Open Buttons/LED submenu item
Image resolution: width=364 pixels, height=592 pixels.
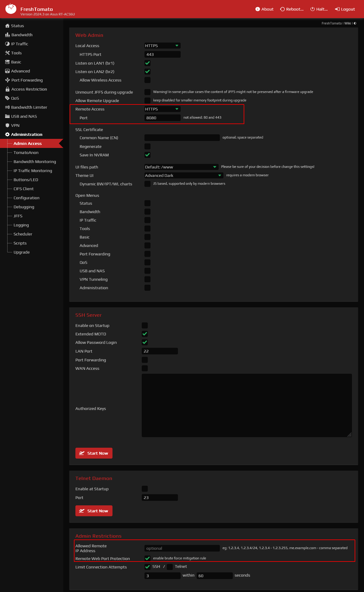(x=26, y=180)
